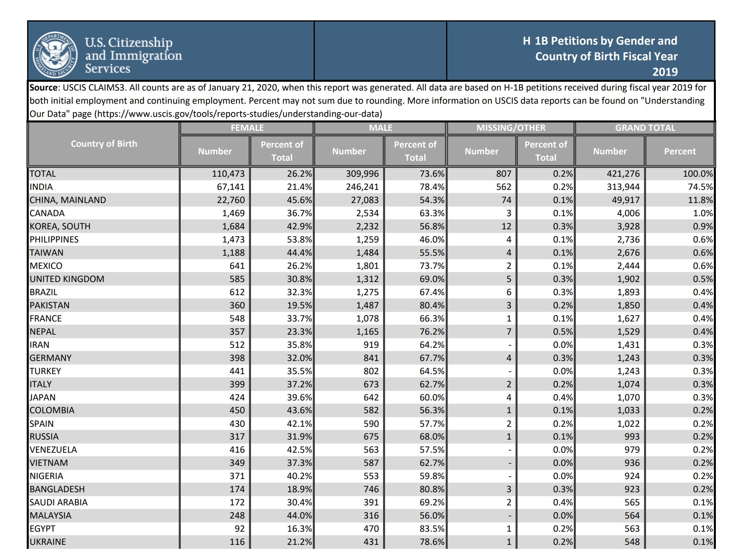Select Korea missing/other count 12
This screenshot has width=743, height=560.
(506, 227)
